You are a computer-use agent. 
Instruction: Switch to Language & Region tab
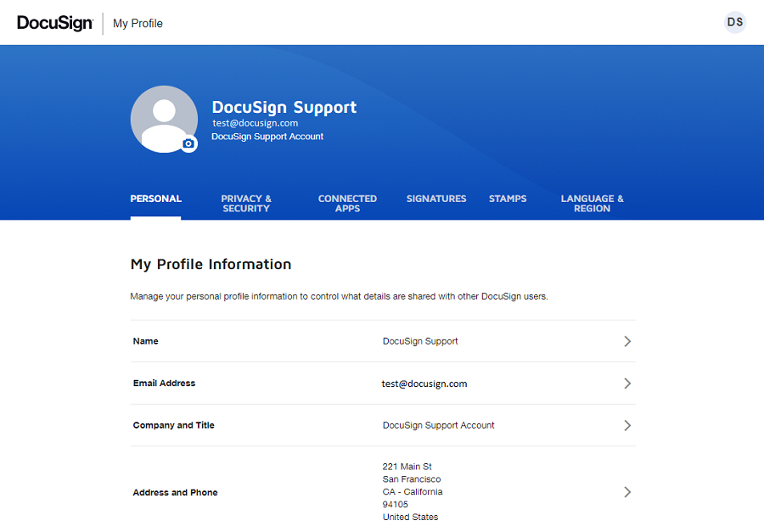[x=592, y=204]
